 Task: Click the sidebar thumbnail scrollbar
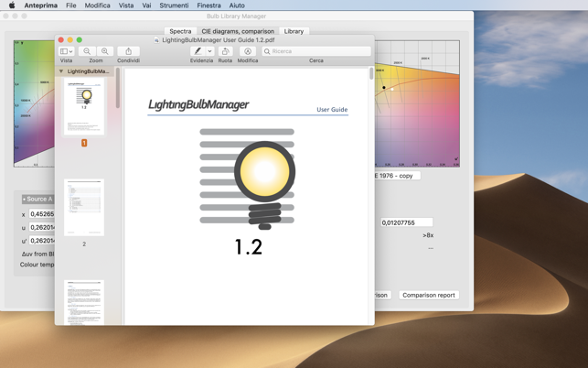(118, 88)
